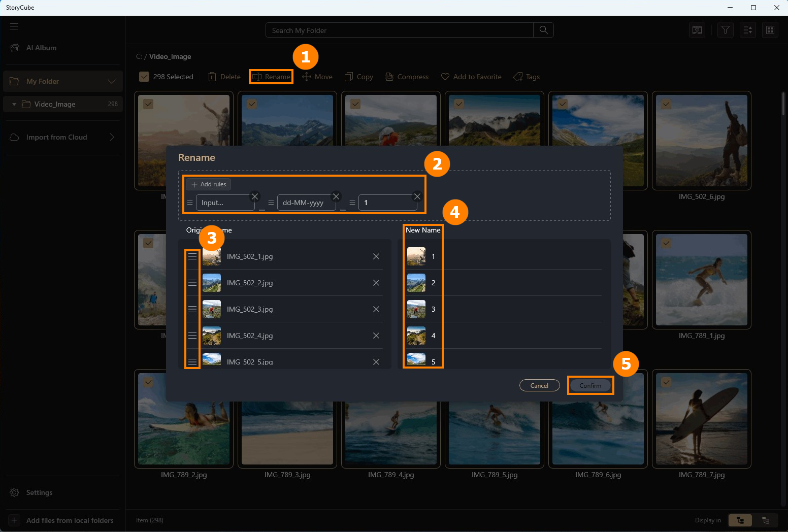
Task: Click the New Name entry 2
Action: coord(433,283)
